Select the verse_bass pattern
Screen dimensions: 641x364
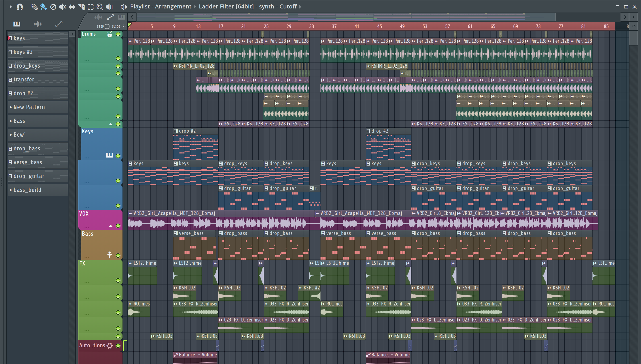(x=37, y=162)
